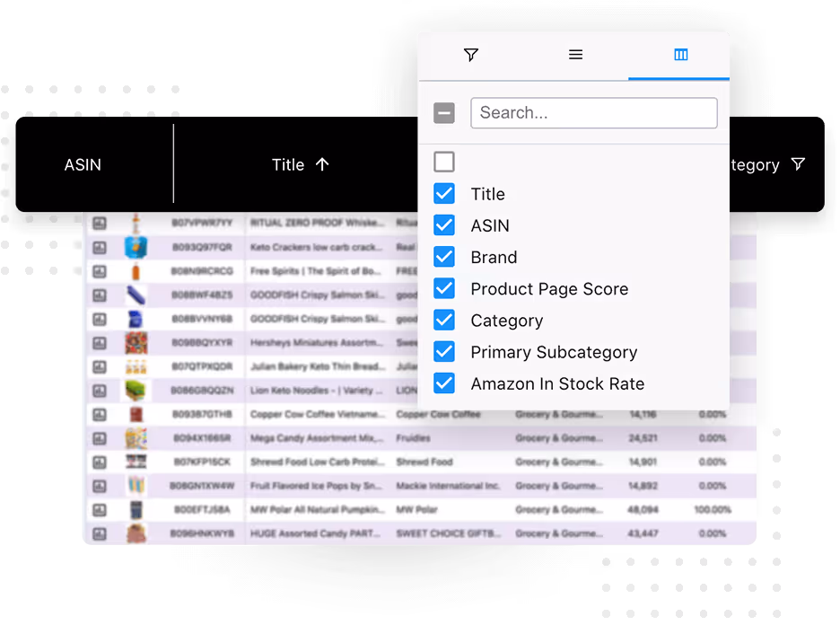Click the chart icon in the Fruit Flavored Ice Pops row
Screen dimensions: 840x625
click(x=100, y=486)
